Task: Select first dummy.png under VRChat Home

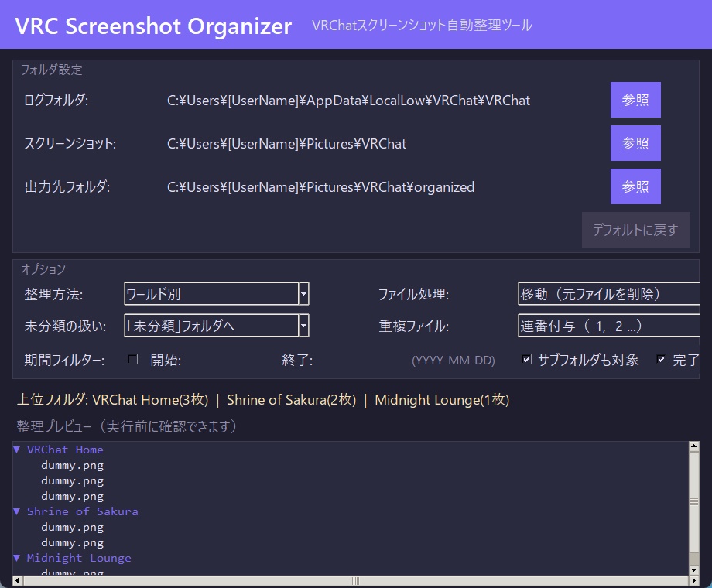Action: click(72, 465)
